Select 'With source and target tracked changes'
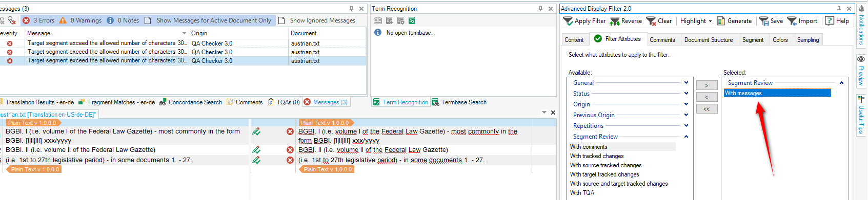 622,184
